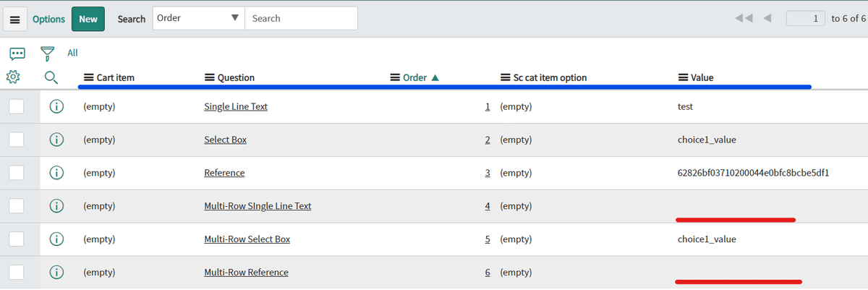Open personalize list gear icon

tap(13, 77)
